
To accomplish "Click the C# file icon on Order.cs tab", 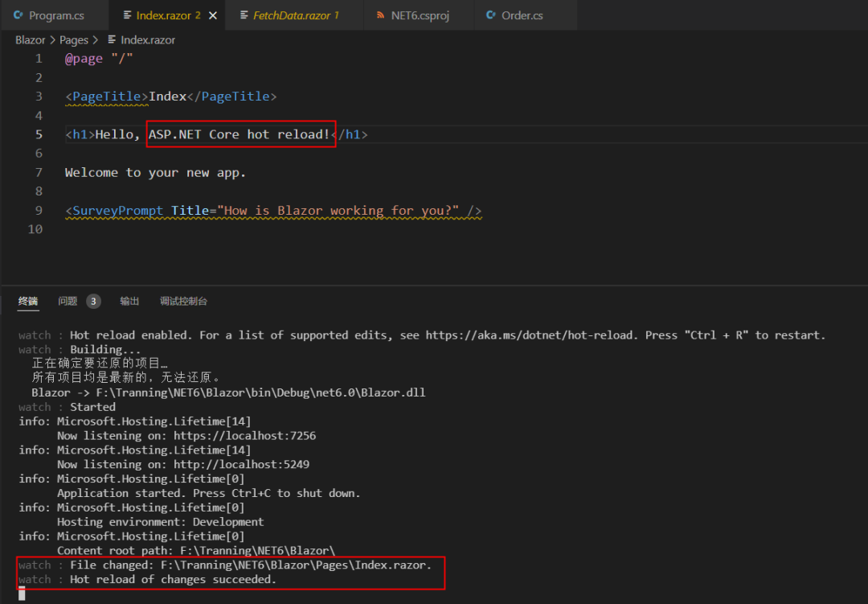I will (x=490, y=15).
